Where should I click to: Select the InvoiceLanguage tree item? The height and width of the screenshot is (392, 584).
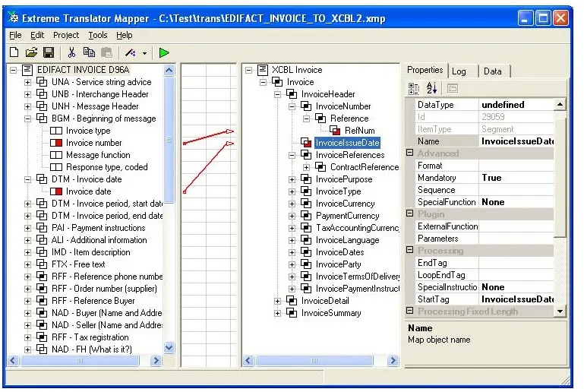point(347,240)
